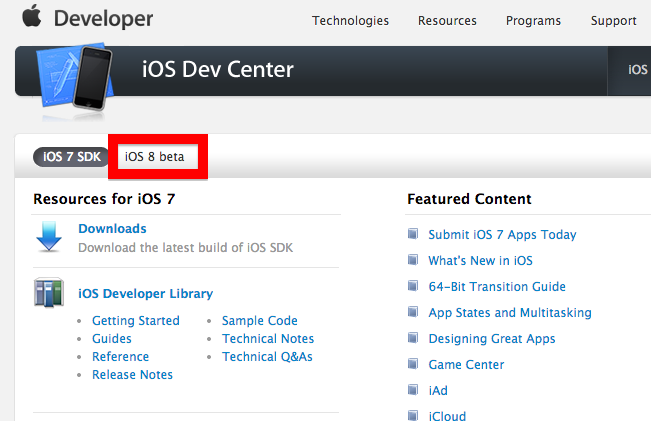651x421 pixels.
Task: Click document icon beside iAd
Action: pyautogui.click(x=413, y=390)
